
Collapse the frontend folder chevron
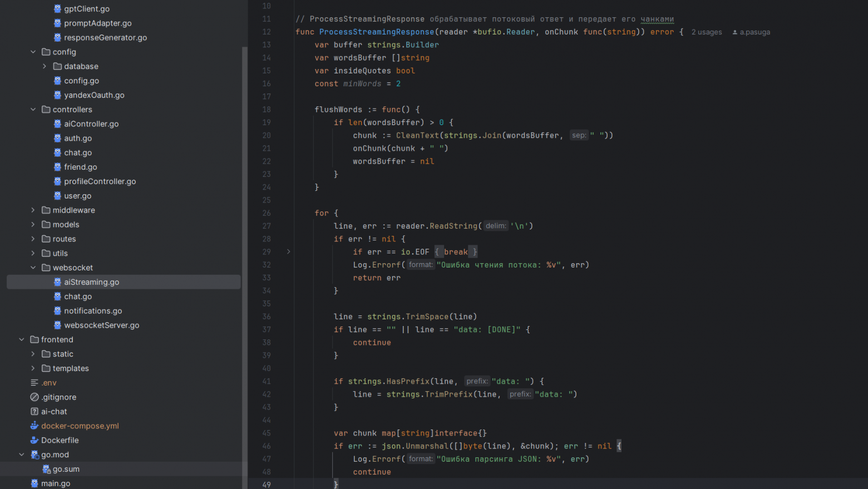(x=22, y=339)
